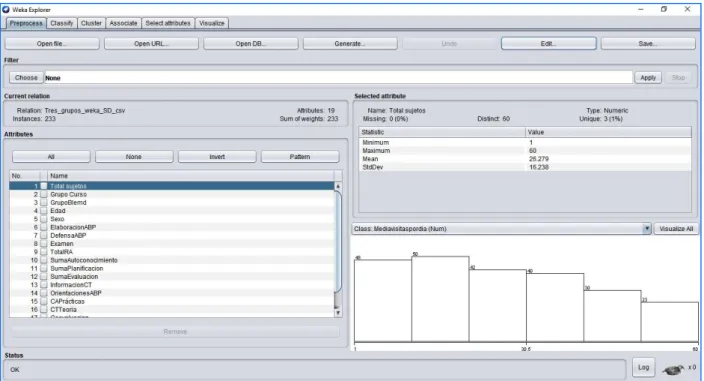The height and width of the screenshot is (381, 704).
Task: Check the OrientacionesABP attribute box
Action: pyautogui.click(x=44, y=293)
